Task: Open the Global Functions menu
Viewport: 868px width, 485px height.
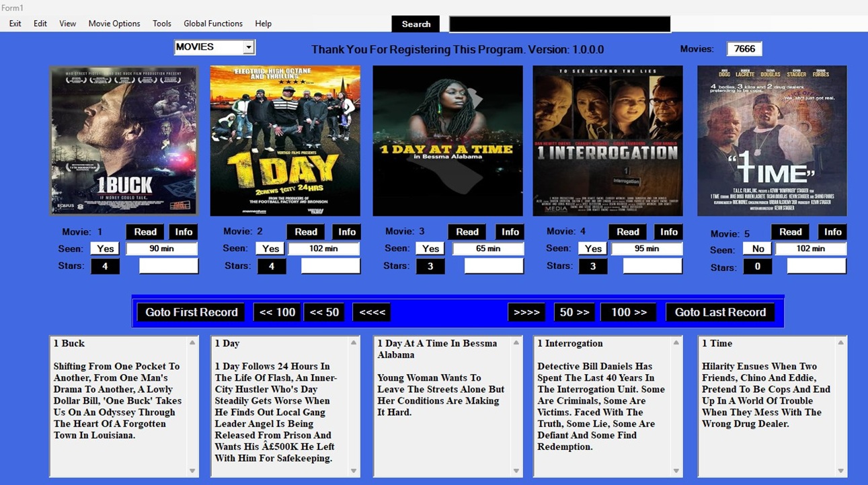Action: (x=213, y=24)
